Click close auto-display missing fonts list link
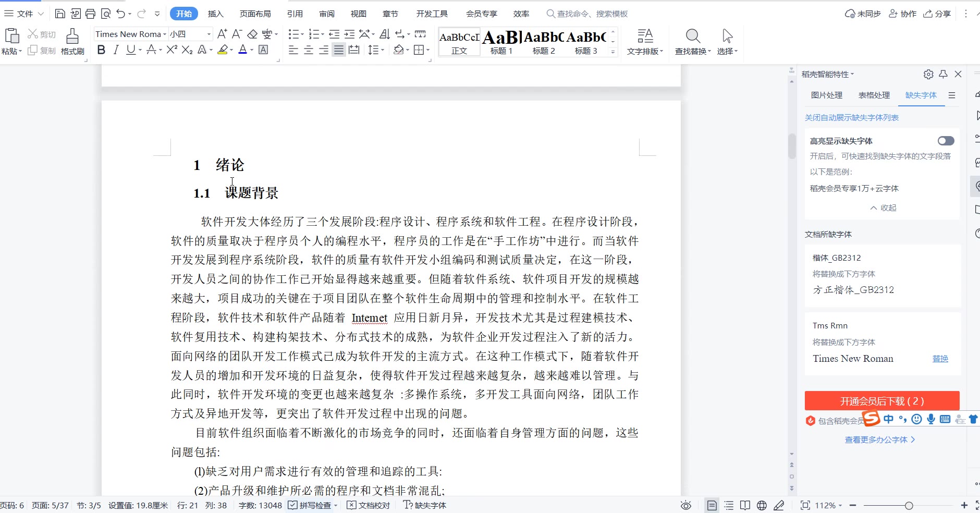The image size is (980, 513). point(852,117)
